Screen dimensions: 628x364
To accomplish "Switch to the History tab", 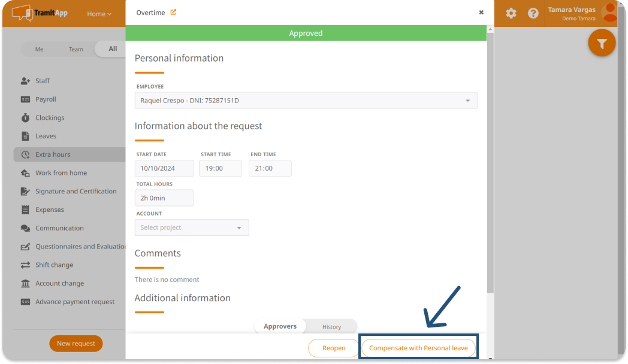I will pyautogui.click(x=331, y=327).
